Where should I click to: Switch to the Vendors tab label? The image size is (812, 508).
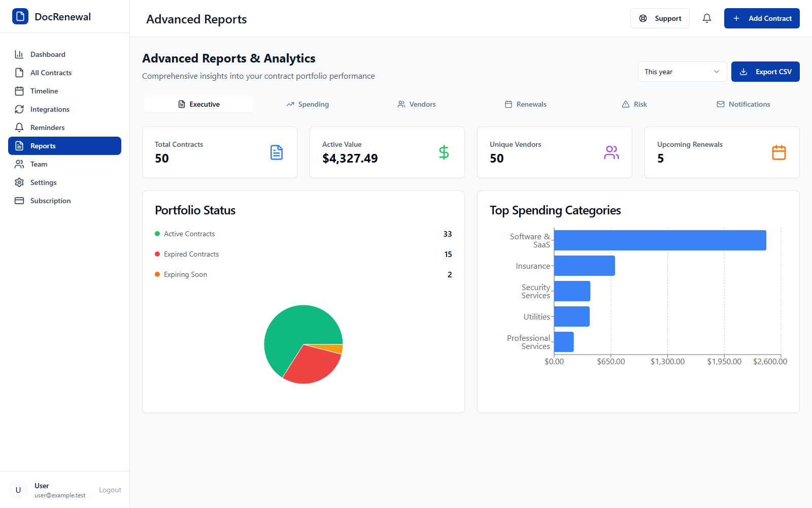423,104
